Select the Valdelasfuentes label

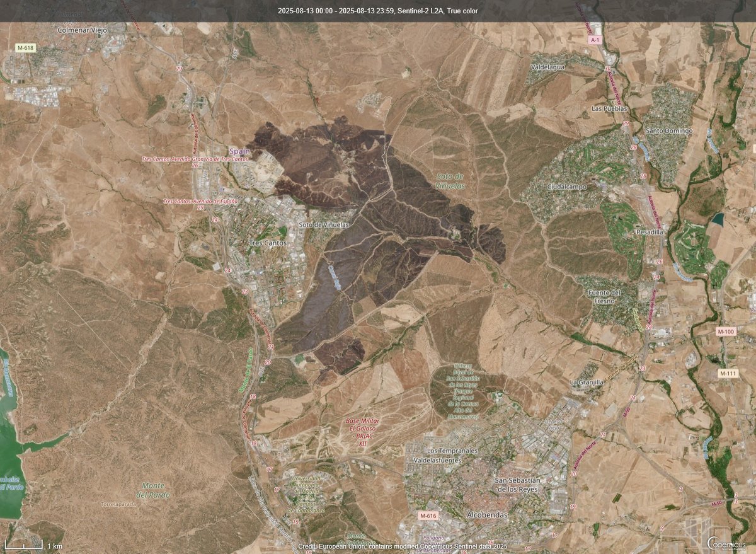[437, 461]
